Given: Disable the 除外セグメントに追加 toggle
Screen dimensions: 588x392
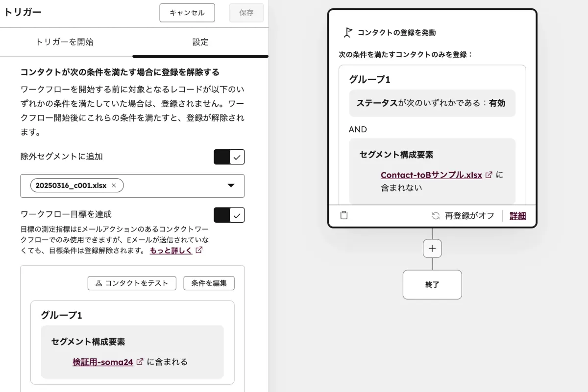Looking at the screenshot, I should (229, 157).
